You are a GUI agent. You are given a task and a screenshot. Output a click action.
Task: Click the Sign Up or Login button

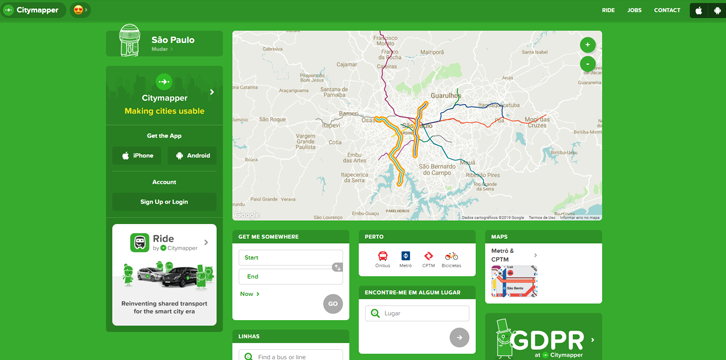[164, 202]
